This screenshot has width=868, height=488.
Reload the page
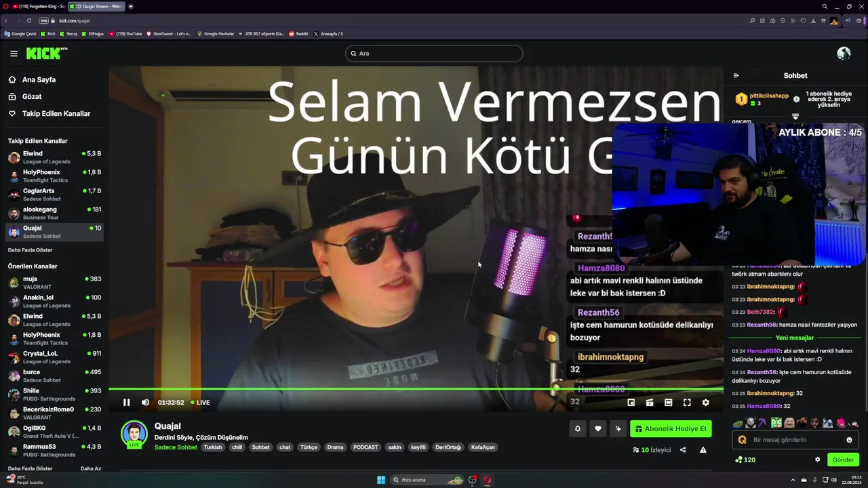pyautogui.click(x=28, y=20)
